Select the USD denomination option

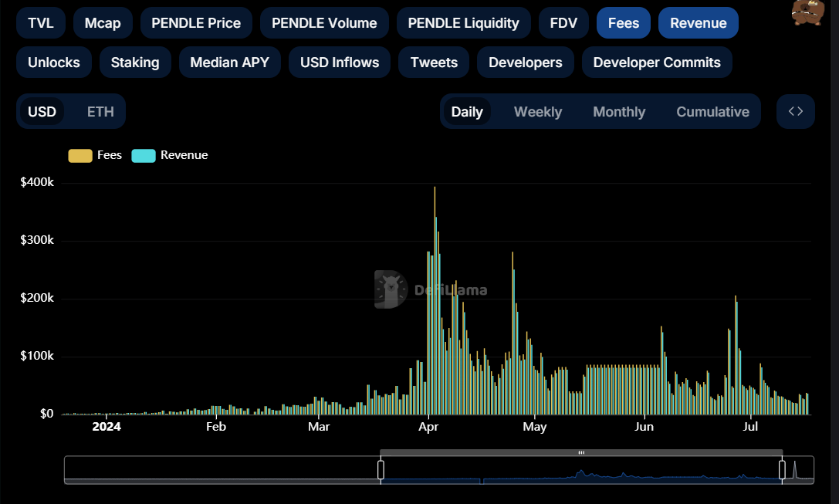42,112
